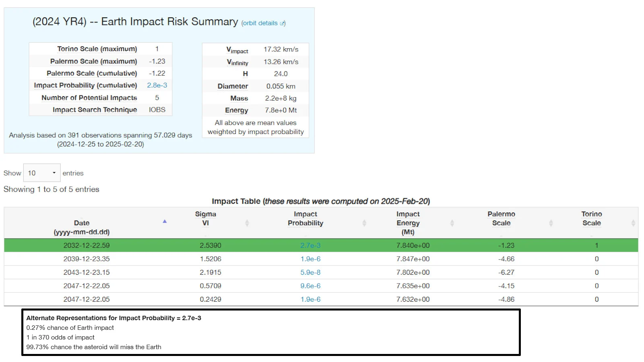Click the Palermo Scale value -4.15

tap(506, 286)
